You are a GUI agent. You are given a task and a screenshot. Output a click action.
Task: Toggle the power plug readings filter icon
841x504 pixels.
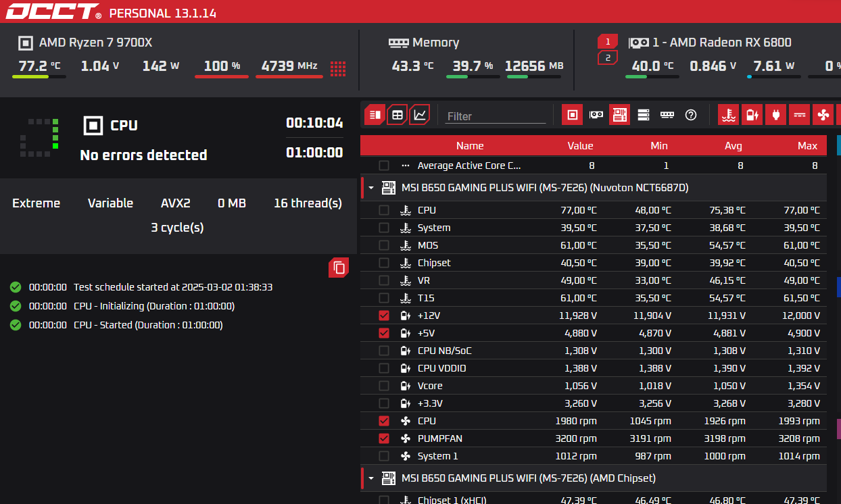pos(775,115)
